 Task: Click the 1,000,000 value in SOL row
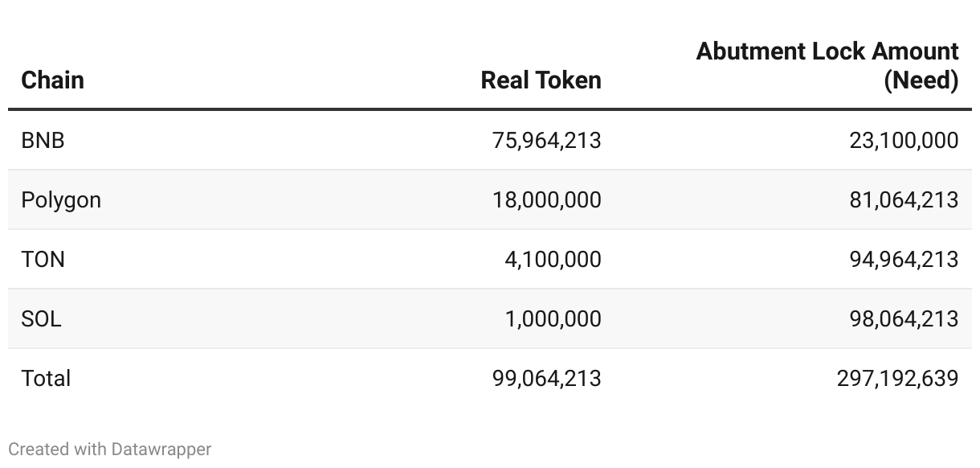coord(553,319)
